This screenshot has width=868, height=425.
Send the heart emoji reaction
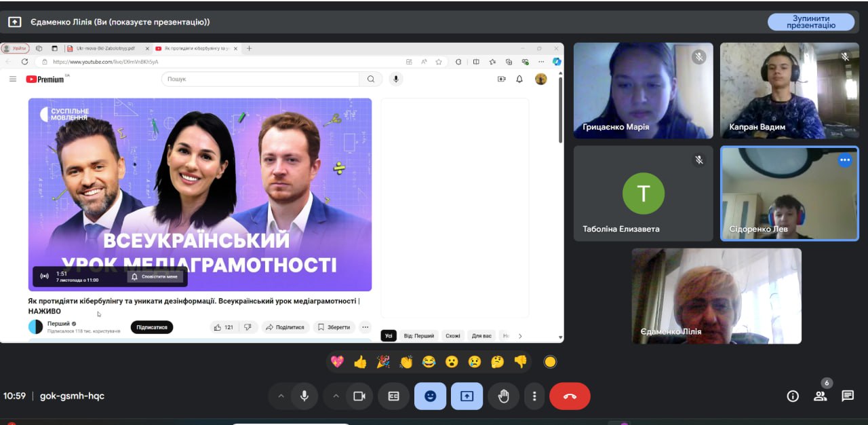[x=337, y=362]
